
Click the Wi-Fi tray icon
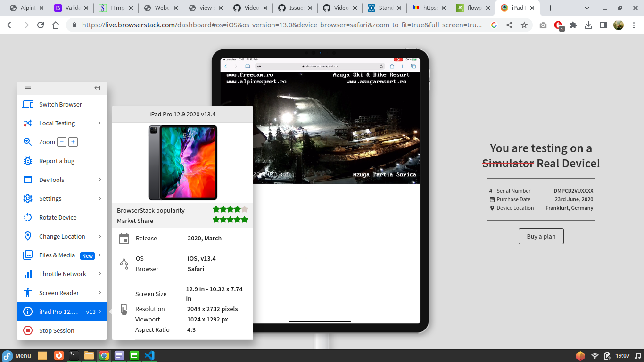coord(595,356)
